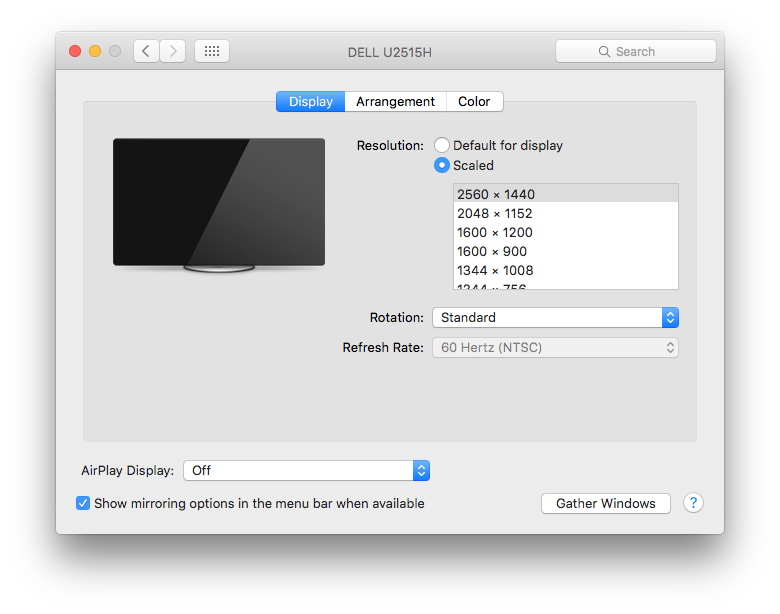Choose 2560 × 1440 resolution in the list
This screenshot has height=614, width=780.
click(x=566, y=194)
